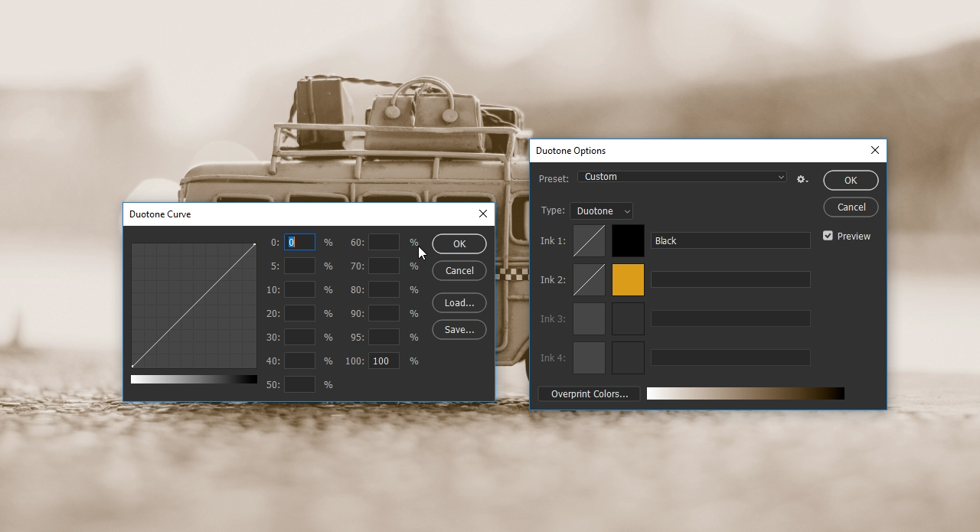980x532 pixels.
Task: Open the Ink 1 duotone curve box
Action: pyautogui.click(x=589, y=241)
